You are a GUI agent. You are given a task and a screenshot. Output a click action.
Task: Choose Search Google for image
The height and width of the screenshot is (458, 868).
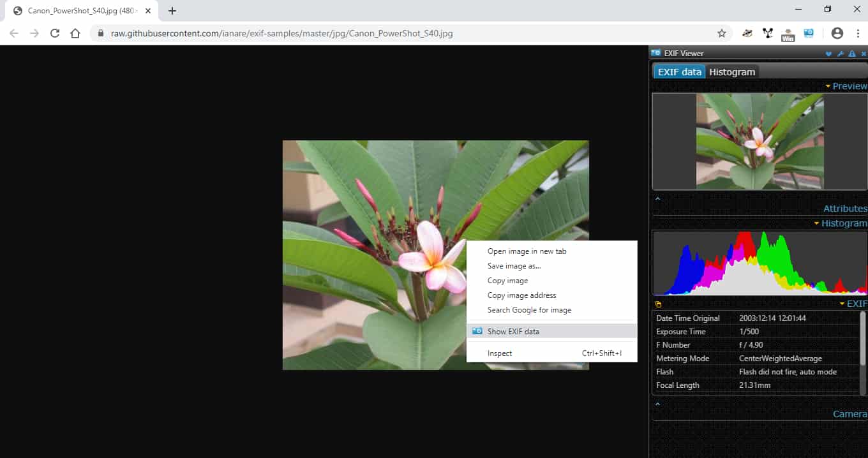[551, 310]
